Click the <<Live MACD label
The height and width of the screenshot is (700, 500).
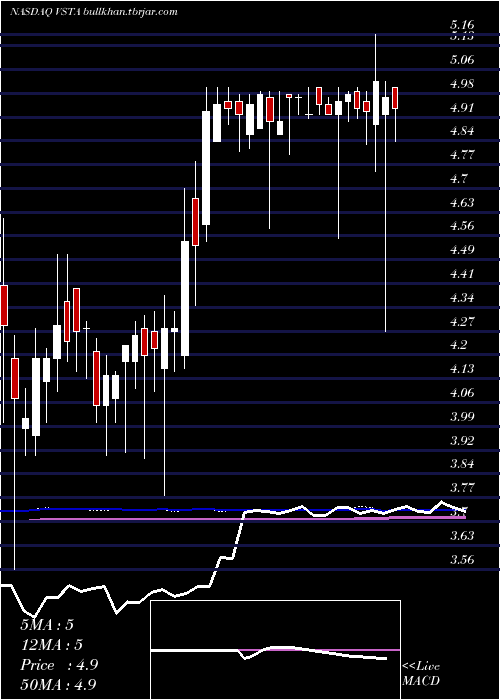(x=421, y=674)
